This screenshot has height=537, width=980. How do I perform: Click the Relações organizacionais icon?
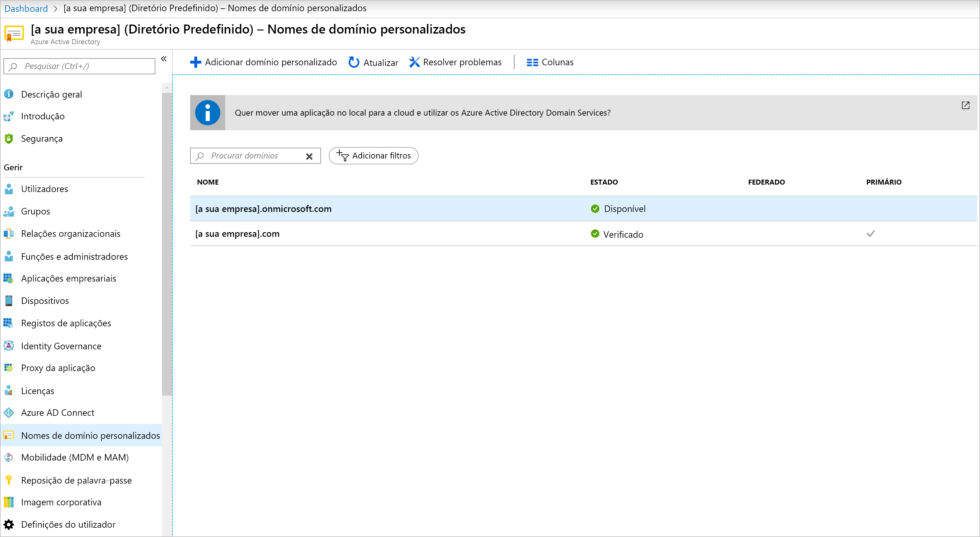[9, 234]
